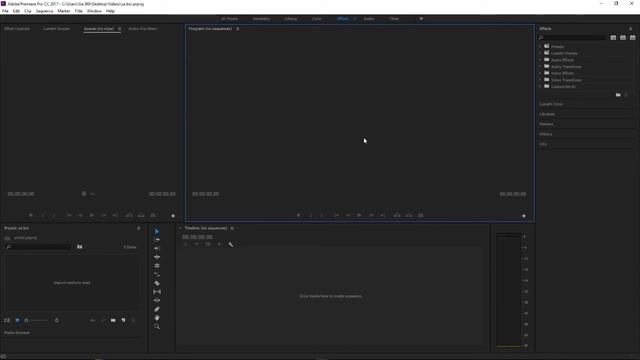
Task: Toggle Linked Selection in the Timeline panel
Action: tap(208, 244)
